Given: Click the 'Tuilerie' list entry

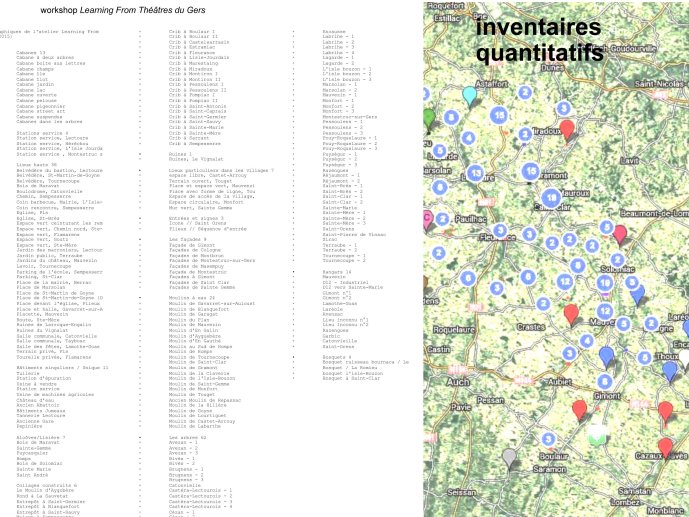Looking at the screenshot, I should pyautogui.click(x=28, y=373).
